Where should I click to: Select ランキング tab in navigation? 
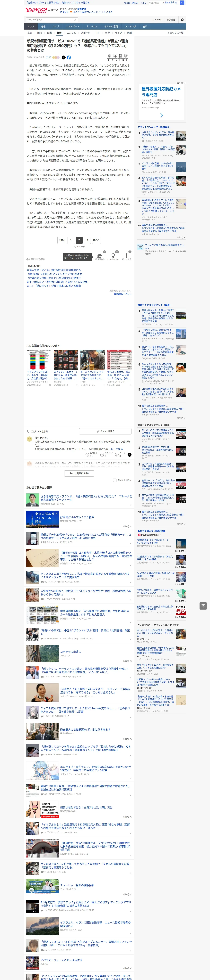130,27
